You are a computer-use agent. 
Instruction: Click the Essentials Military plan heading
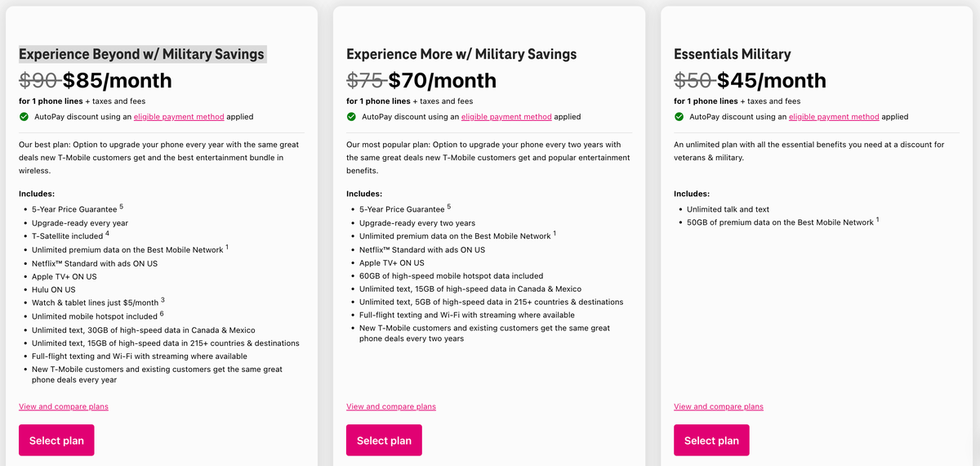pyautogui.click(x=732, y=55)
